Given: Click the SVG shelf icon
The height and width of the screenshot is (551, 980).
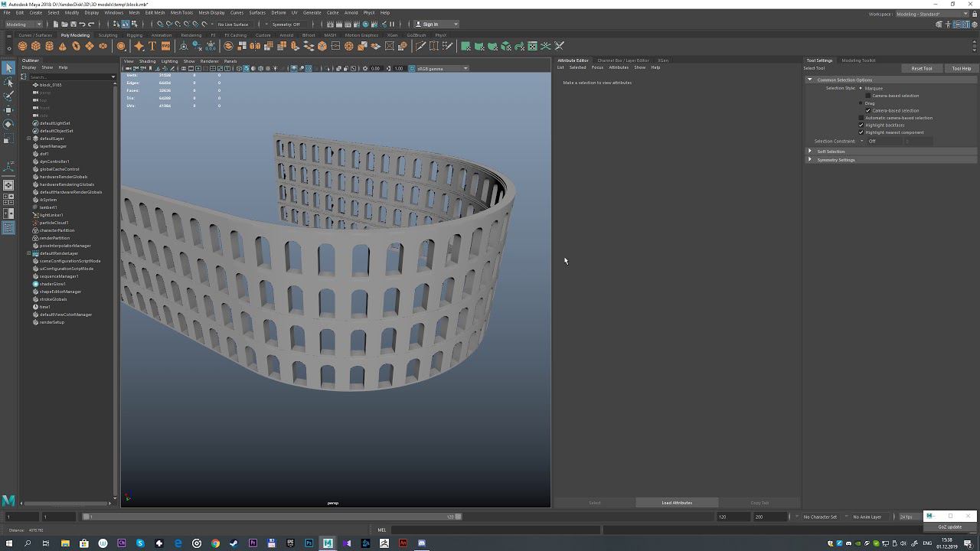Looking at the screenshot, I should click(165, 46).
